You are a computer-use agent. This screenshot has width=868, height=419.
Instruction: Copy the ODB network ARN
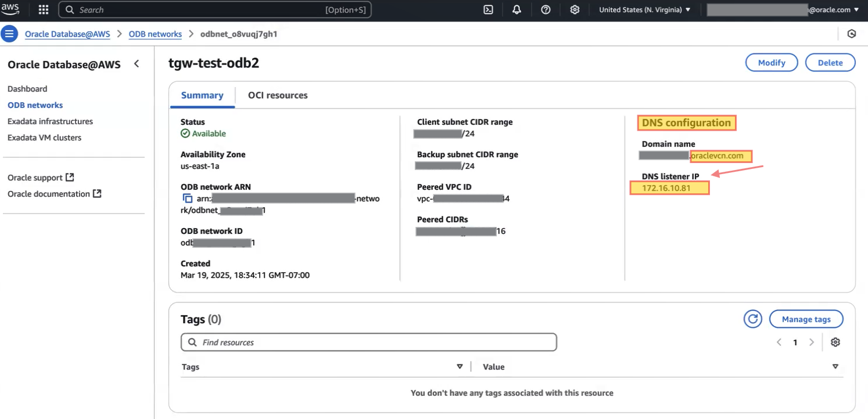[x=187, y=198]
